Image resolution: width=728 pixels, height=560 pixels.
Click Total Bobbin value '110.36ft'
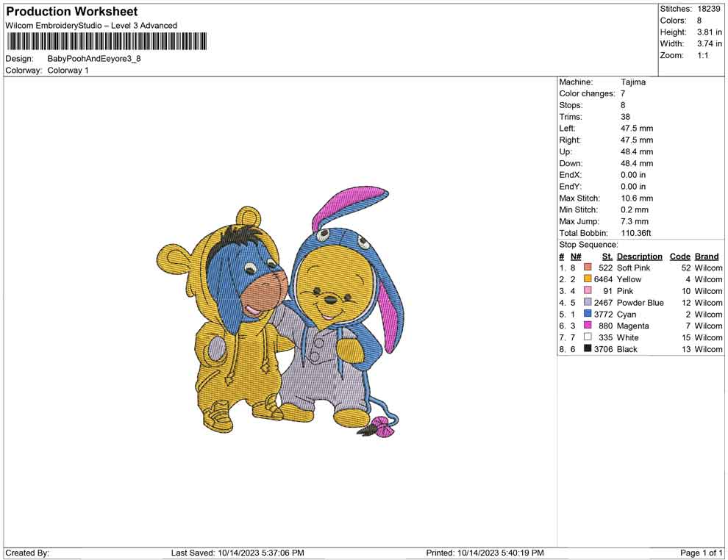click(636, 233)
